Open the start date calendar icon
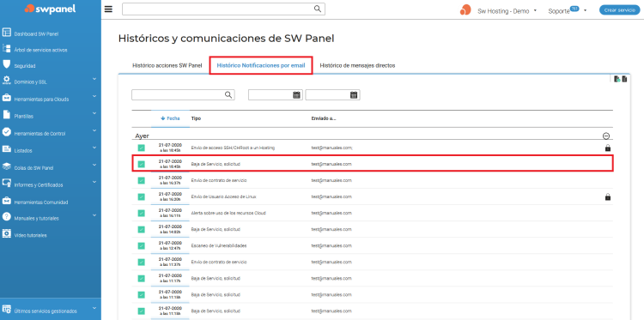Image resolution: width=644 pixels, height=320 pixels. (296, 95)
